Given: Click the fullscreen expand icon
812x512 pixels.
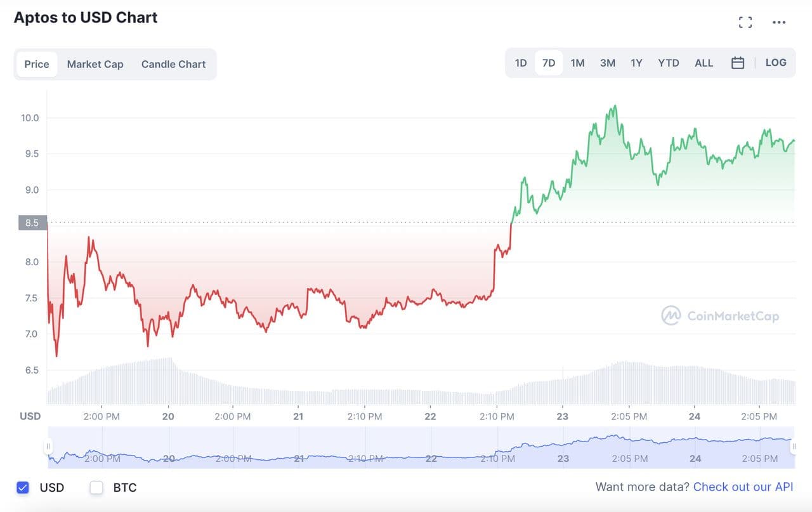Looking at the screenshot, I should (x=745, y=23).
